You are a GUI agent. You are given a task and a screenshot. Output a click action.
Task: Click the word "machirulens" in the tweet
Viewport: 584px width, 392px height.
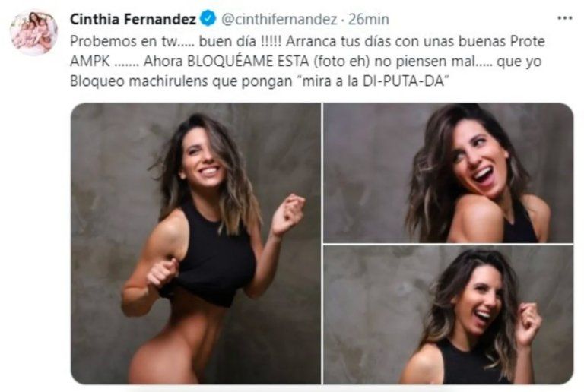[x=168, y=81]
